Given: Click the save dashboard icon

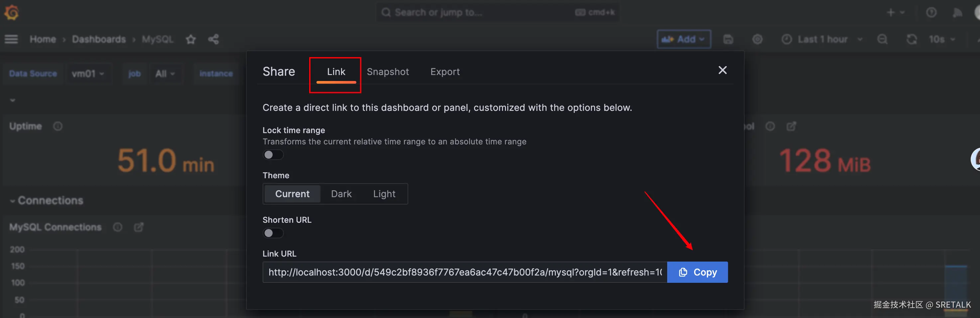Looking at the screenshot, I should 728,39.
